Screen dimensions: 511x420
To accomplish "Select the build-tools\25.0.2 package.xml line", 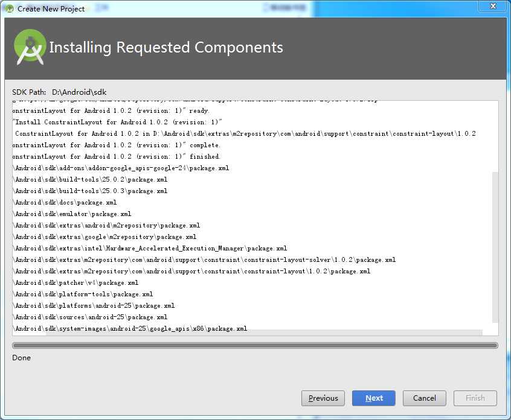I will pyautogui.click(x=90, y=179).
